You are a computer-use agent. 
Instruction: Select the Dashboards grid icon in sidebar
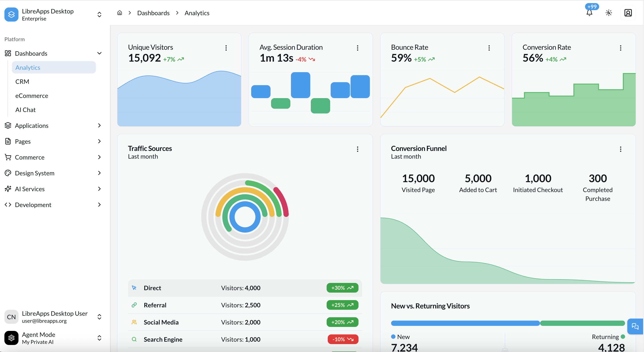coord(8,53)
